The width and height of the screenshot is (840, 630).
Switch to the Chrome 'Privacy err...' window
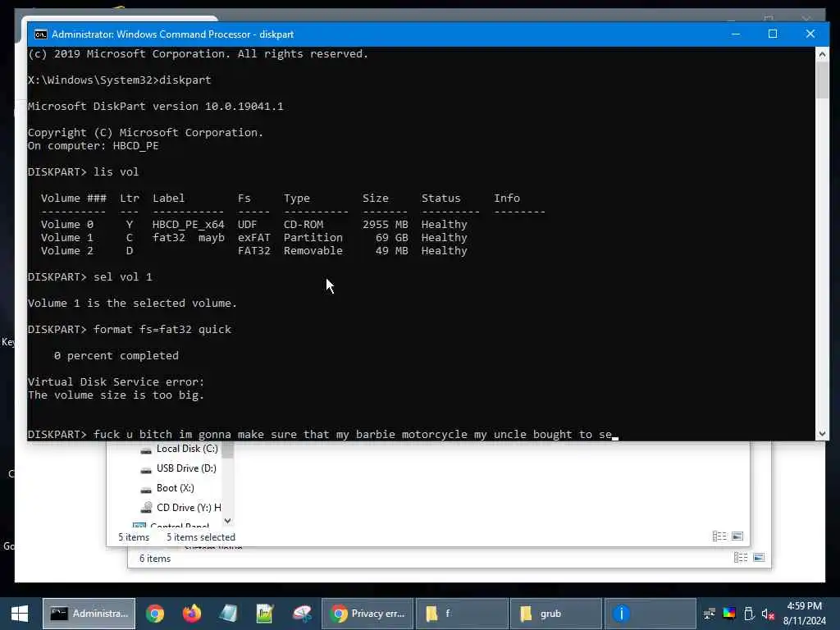pyautogui.click(x=367, y=614)
